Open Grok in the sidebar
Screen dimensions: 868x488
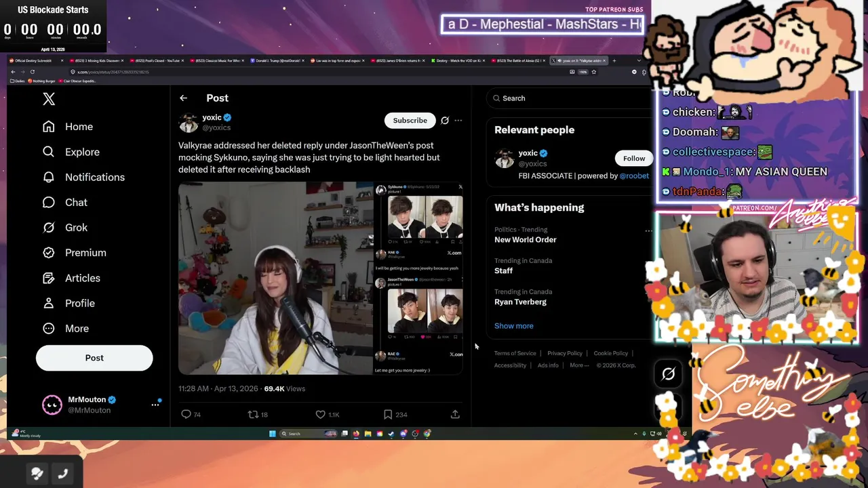[x=64, y=227]
